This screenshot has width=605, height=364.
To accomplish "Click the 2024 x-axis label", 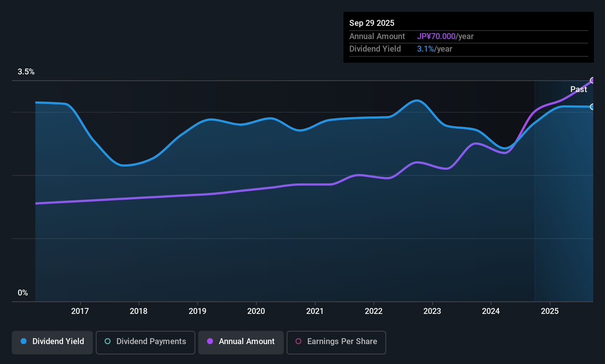I will 491,311.
